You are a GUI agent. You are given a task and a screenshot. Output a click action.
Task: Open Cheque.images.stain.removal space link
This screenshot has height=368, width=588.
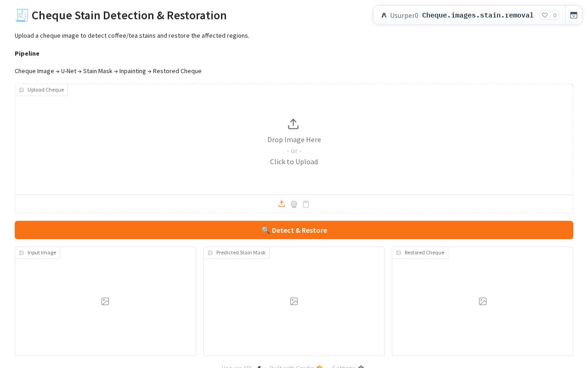478,15
